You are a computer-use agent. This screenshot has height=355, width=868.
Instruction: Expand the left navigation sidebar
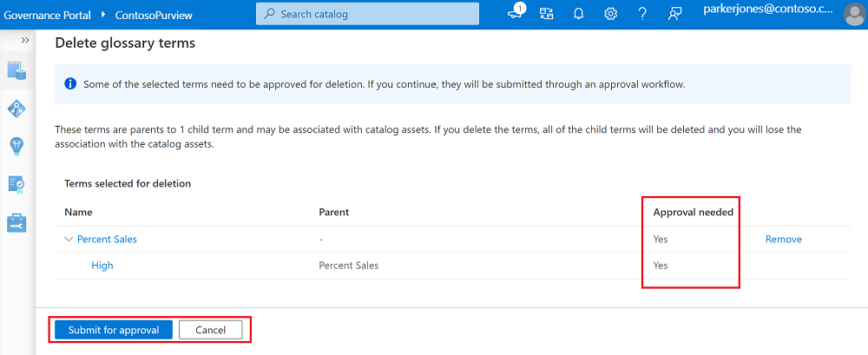(x=25, y=41)
